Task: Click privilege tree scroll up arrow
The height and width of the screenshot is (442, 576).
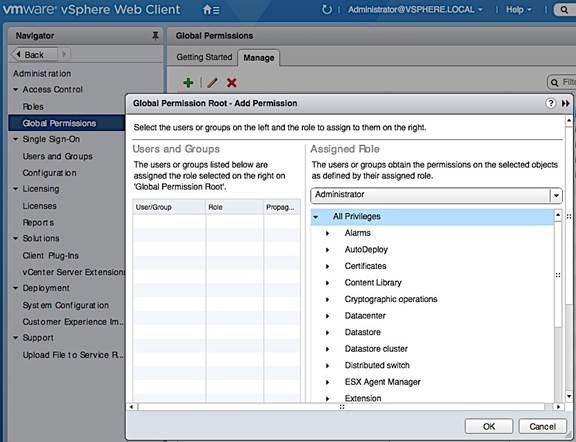Action: point(558,215)
